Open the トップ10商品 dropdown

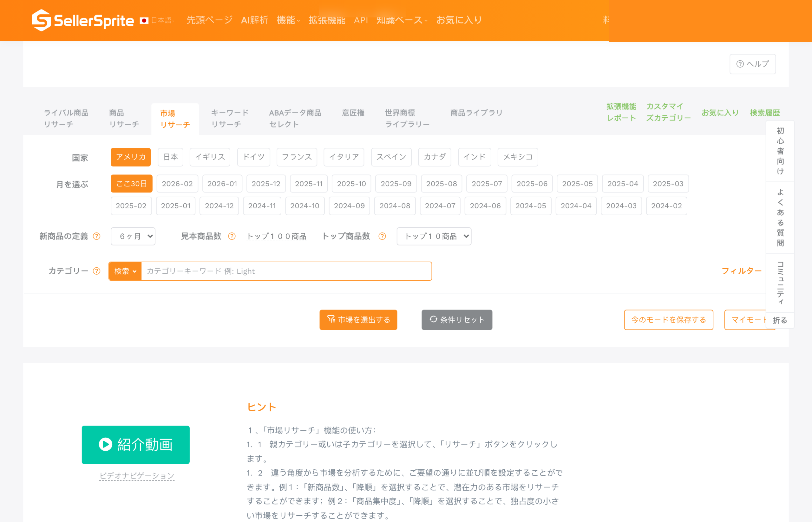click(x=434, y=236)
